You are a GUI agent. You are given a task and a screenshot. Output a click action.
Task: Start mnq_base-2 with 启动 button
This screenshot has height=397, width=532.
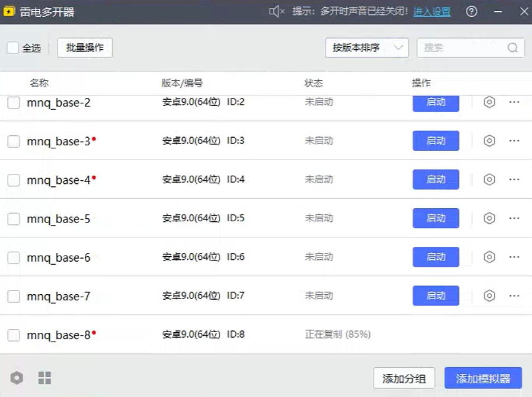pos(436,102)
